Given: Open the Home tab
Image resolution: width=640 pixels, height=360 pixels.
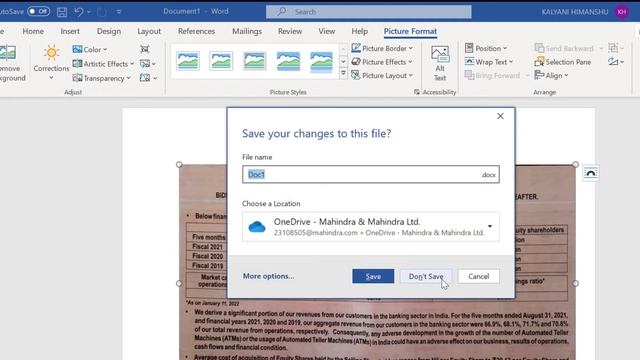Looking at the screenshot, I should (x=33, y=31).
